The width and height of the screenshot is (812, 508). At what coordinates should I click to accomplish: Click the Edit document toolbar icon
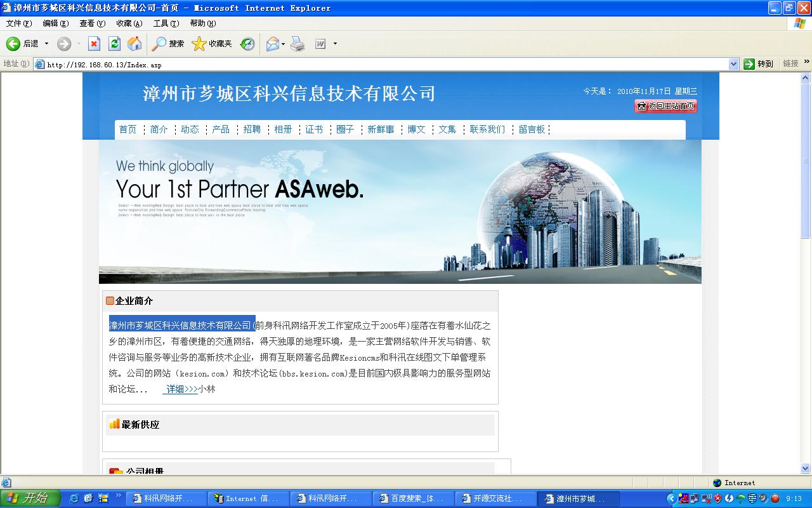click(x=321, y=44)
